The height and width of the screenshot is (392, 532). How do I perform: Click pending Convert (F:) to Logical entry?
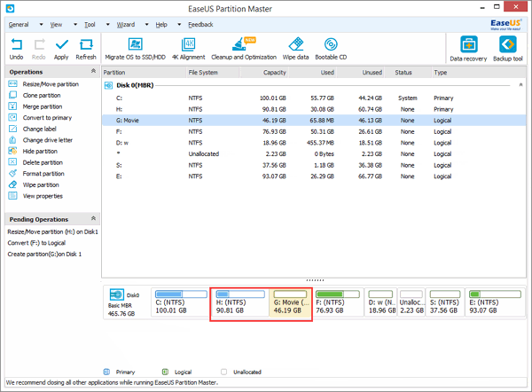click(36, 243)
